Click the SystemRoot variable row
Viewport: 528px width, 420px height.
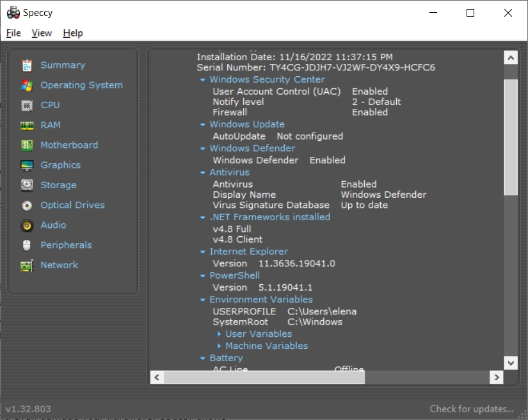point(278,321)
